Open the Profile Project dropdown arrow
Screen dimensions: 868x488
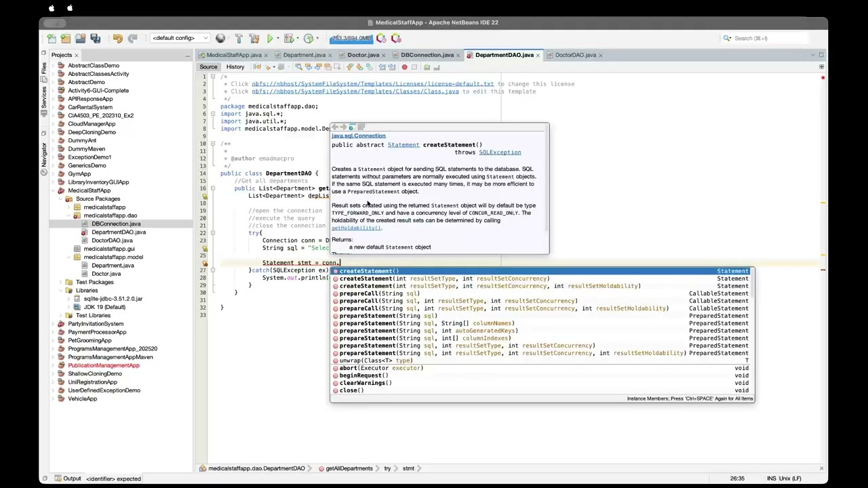click(x=317, y=39)
